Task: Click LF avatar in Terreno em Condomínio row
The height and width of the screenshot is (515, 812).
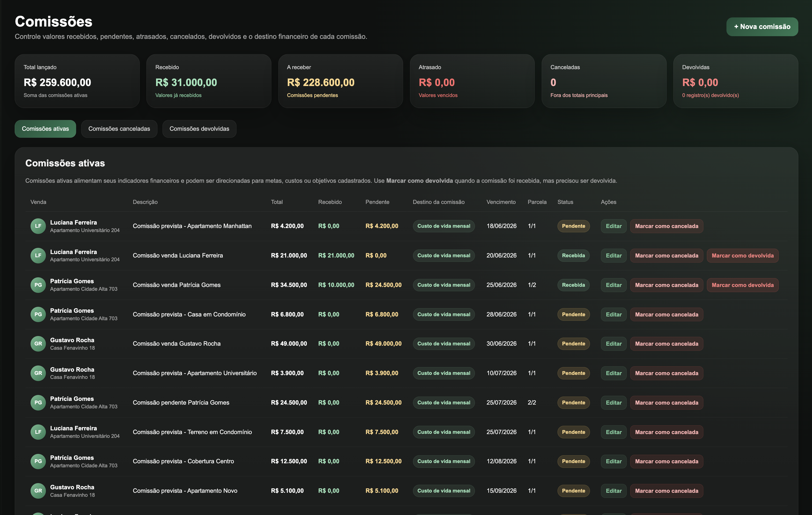Action: [x=38, y=432]
